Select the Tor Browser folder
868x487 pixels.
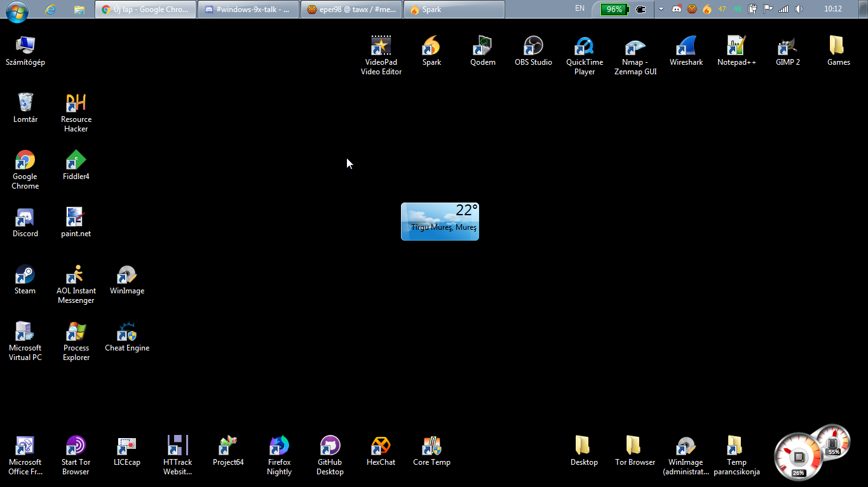pyautogui.click(x=635, y=451)
